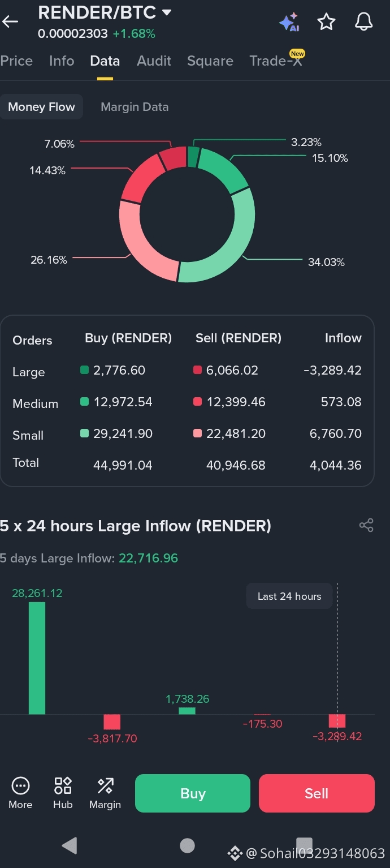
Task: Tap the Medium inflow value 573.08
Action: (x=341, y=402)
